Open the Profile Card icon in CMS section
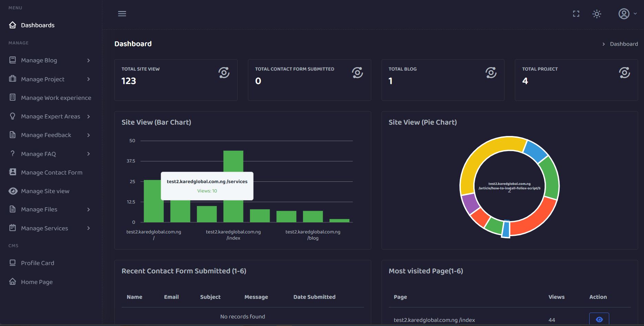The width and height of the screenshot is (644, 326). [13, 263]
